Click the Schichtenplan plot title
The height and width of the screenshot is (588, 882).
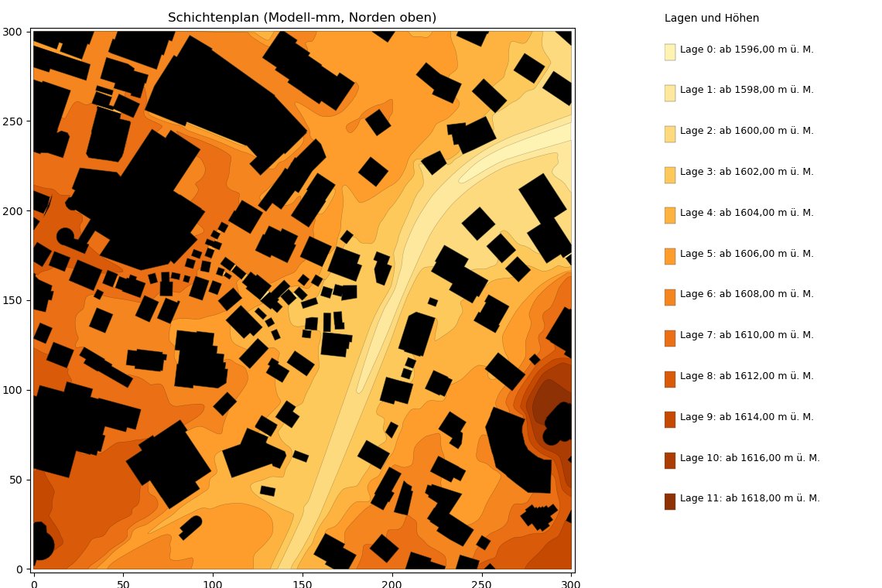click(302, 18)
